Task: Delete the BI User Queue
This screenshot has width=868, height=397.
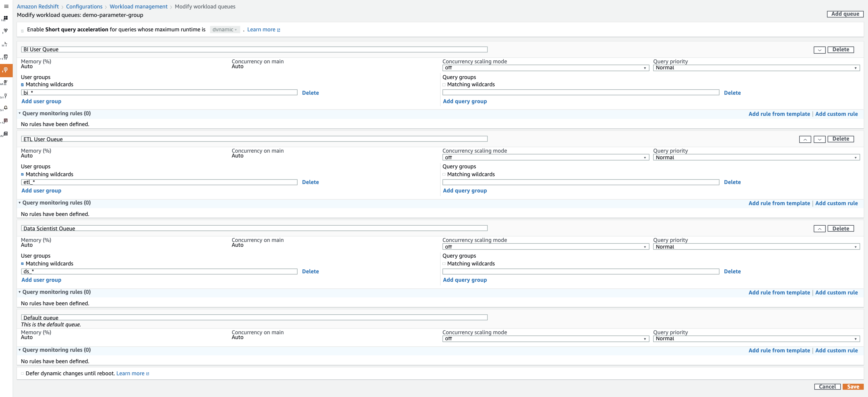Action: [840, 49]
